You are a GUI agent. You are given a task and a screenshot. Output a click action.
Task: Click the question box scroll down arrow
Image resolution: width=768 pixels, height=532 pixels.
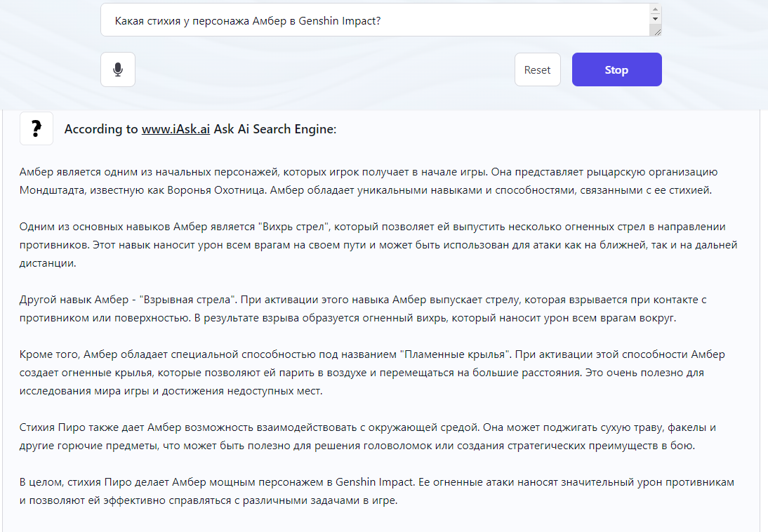[x=656, y=19]
